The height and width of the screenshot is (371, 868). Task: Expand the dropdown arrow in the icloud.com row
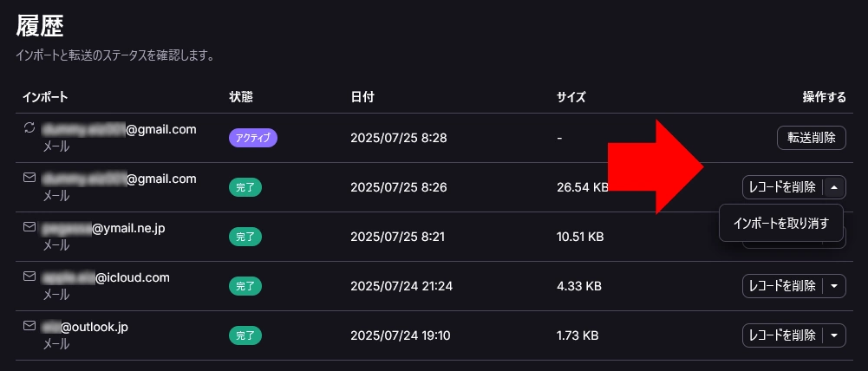(x=834, y=286)
